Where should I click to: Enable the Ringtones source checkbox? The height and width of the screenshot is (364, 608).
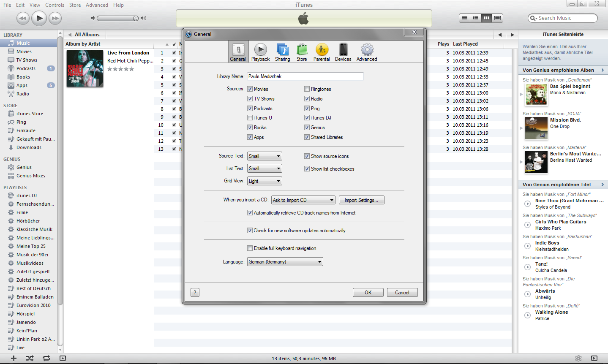coord(307,89)
